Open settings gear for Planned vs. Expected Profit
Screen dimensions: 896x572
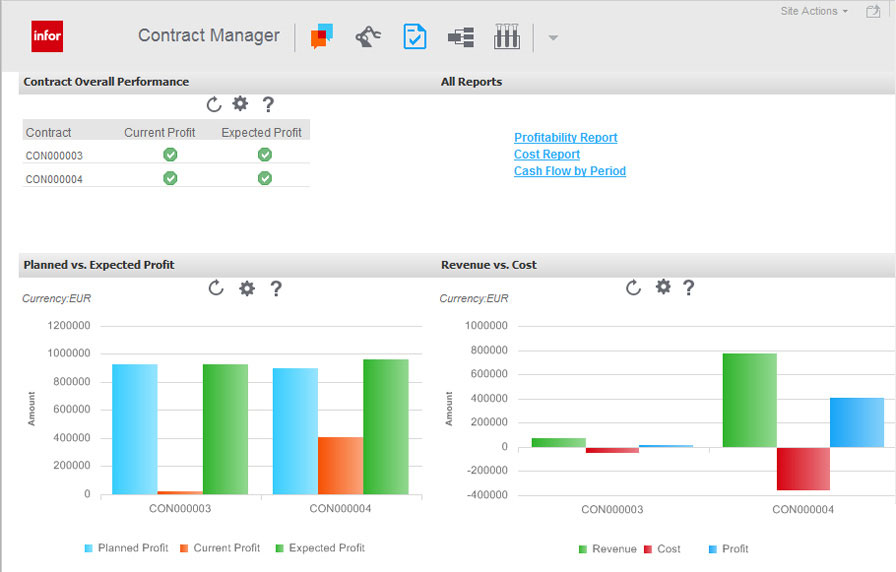click(x=247, y=288)
